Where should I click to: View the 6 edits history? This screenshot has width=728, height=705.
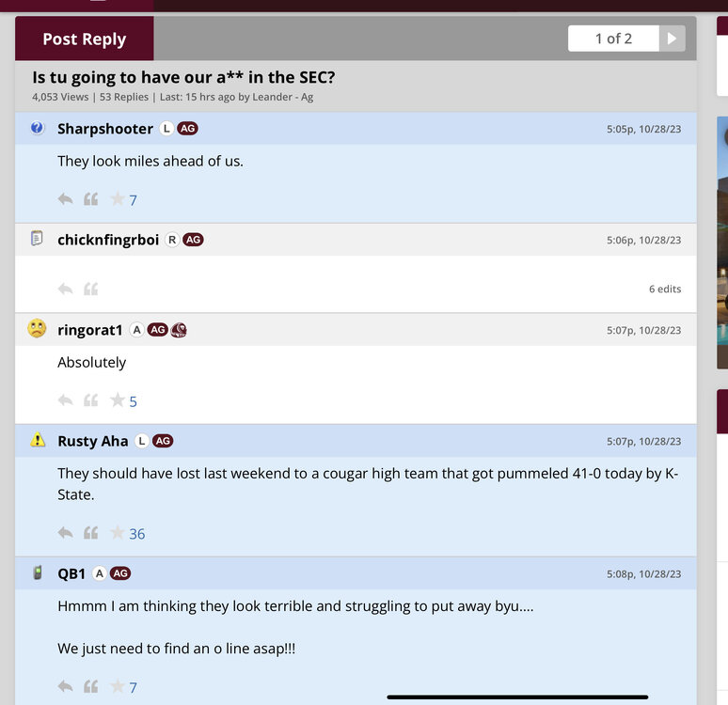pyautogui.click(x=665, y=289)
